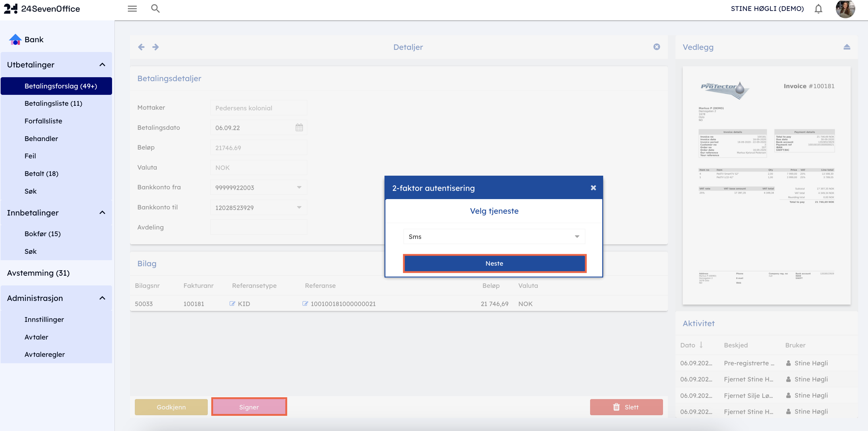The image size is (868, 431).
Task: Open Avstemming (31) menu item
Action: 38,273
